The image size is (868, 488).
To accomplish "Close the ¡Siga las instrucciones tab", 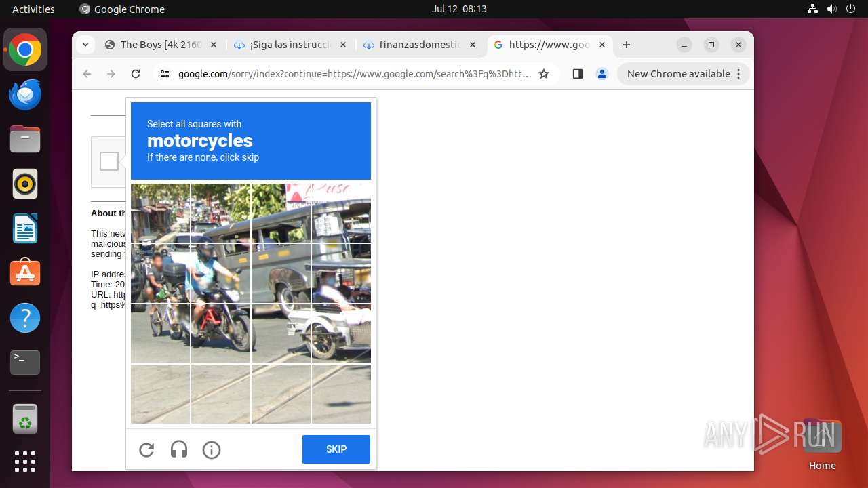I will 343,45.
